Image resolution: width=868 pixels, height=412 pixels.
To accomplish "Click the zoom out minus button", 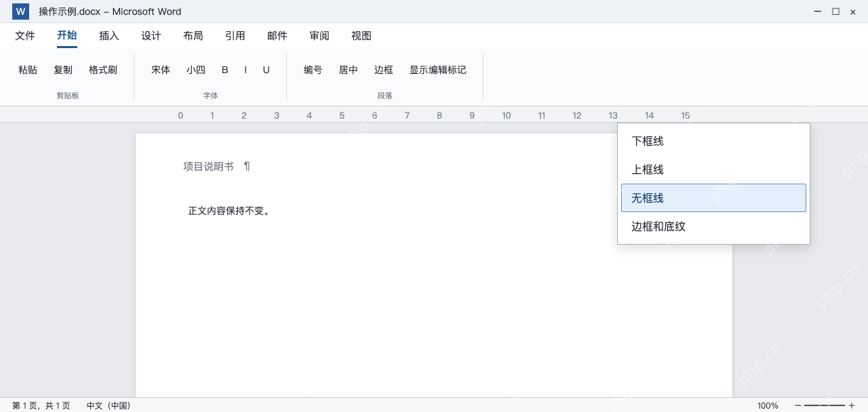I will click(798, 405).
